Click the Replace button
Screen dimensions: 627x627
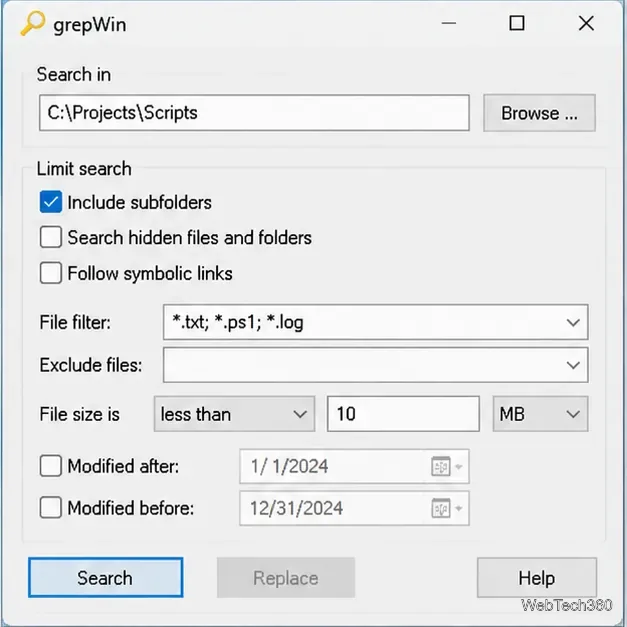pyautogui.click(x=286, y=578)
